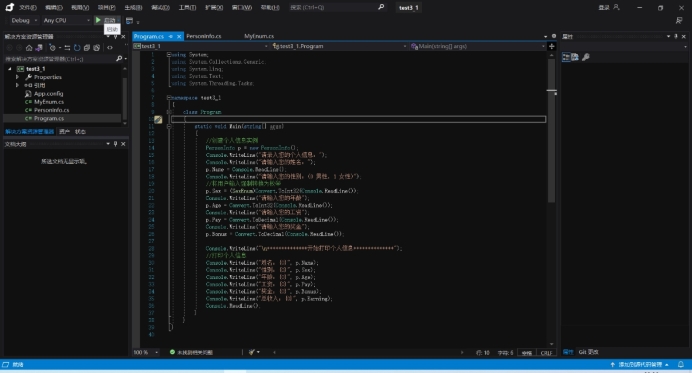
Task: Click the magnifier icon in the top search box
Action: pos(381,7)
